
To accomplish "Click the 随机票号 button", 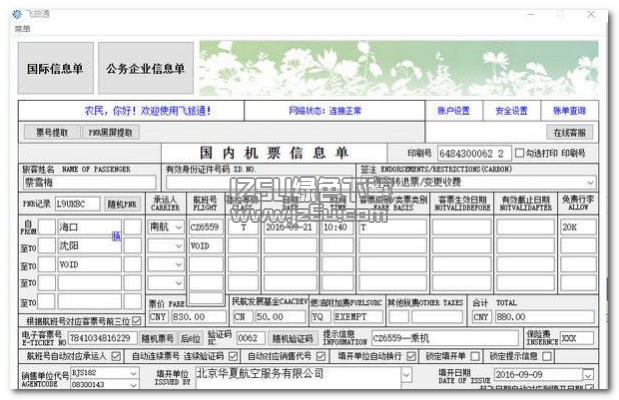I will pos(158,338).
